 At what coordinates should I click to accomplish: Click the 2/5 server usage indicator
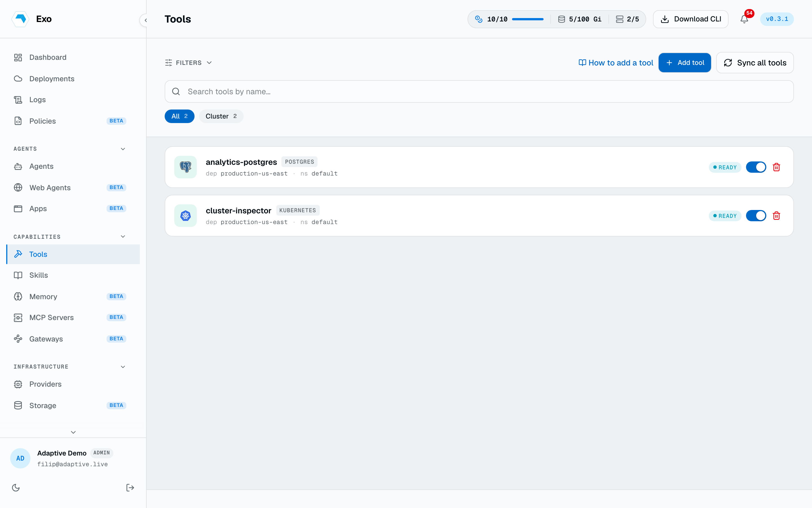(x=627, y=19)
